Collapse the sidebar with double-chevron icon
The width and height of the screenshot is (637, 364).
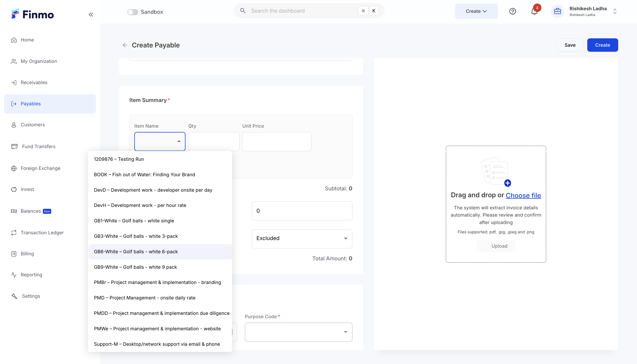pos(91,15)
